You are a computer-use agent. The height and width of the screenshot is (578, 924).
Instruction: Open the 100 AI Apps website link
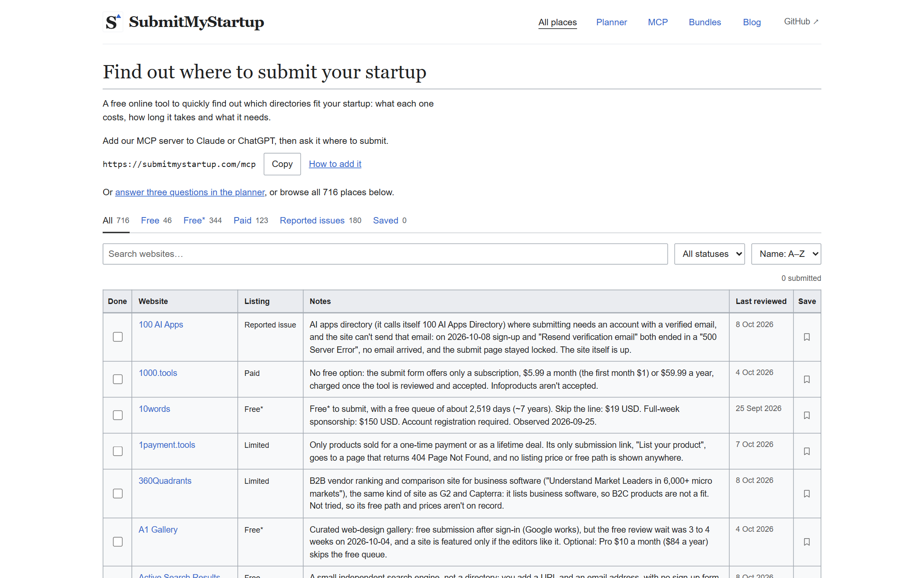(x=161, y=325)
